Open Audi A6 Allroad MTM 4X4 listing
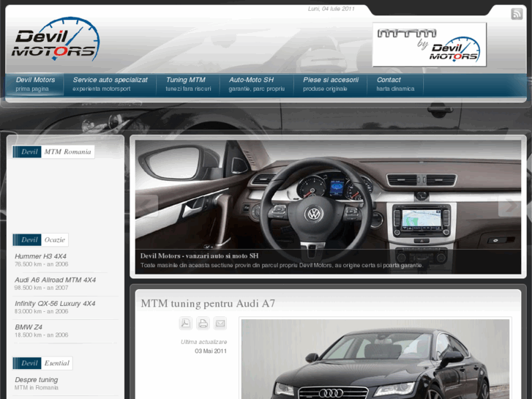The image size is (532, 399). (55, 280)
